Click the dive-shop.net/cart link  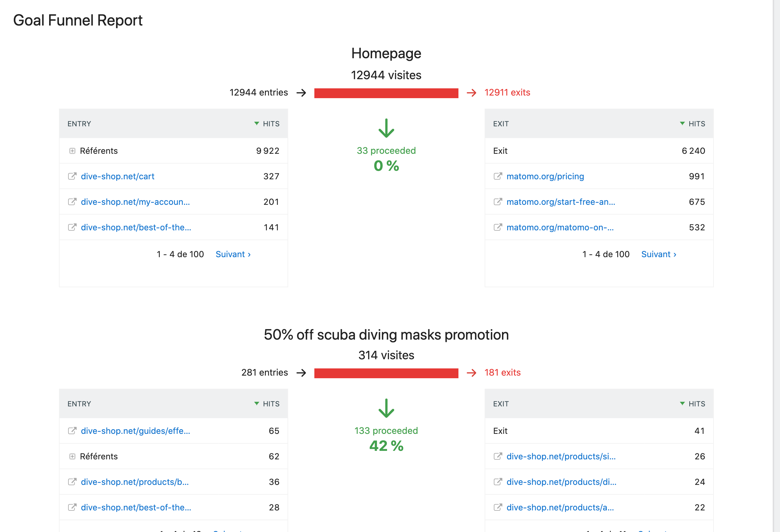[x=118, y=176]
